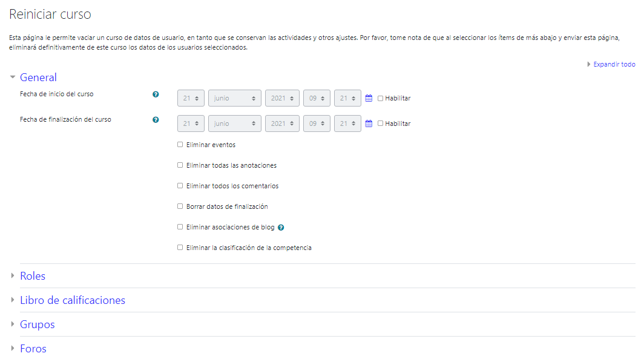Screen dimensions: 644x359
Task: Open end date year dropdown showing 2021
Action: tap(282, 124)
